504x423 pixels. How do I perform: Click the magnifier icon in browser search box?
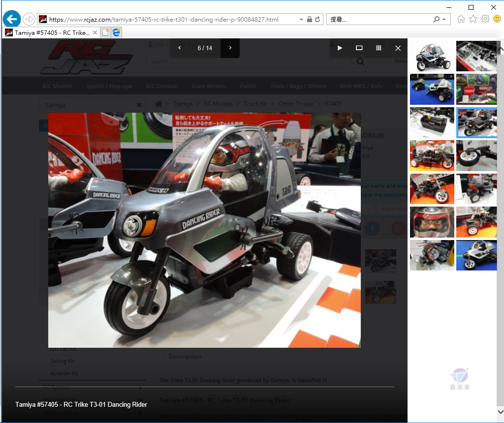click(x=436, y=19)
